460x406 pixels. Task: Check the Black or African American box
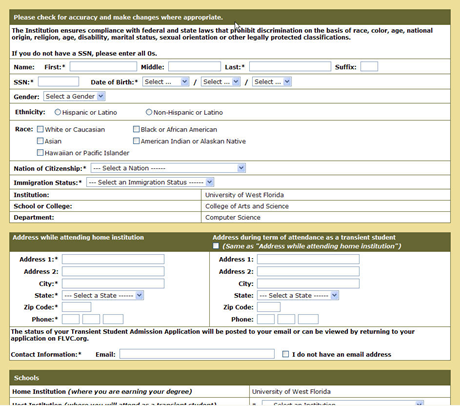136,129
